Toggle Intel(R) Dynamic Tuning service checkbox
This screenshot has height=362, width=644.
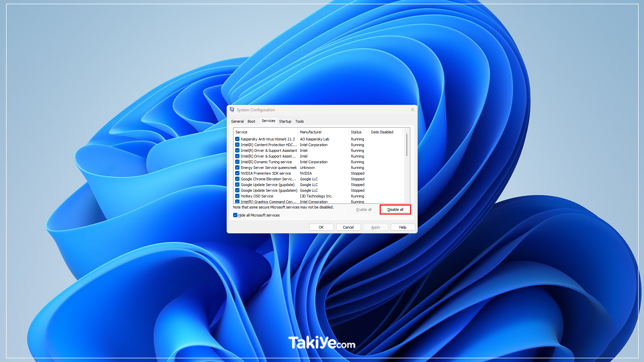click(x=237, y=162)
